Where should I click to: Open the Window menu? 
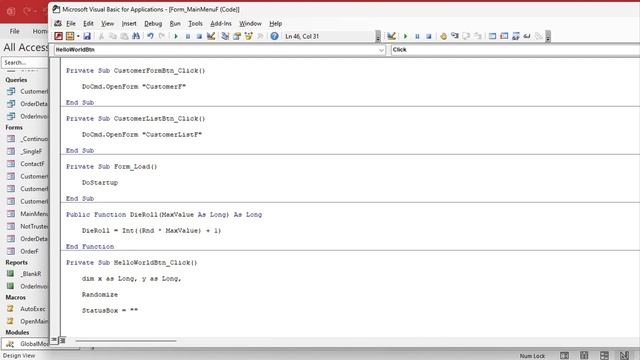click(250, 24)
